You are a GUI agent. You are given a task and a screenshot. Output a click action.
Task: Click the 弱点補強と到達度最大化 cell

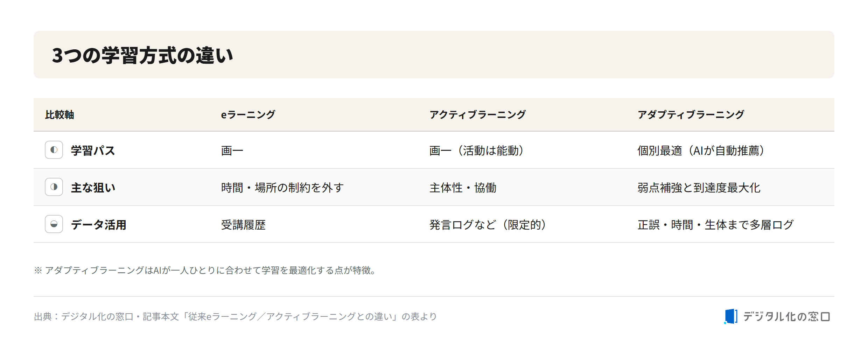[x=699, y=188]
